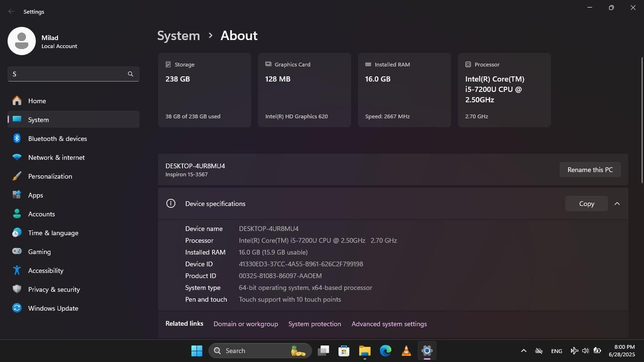Viewport: 644px width, 362px height.
Task: Click the Accounts person icon
Action: point(17,214)
